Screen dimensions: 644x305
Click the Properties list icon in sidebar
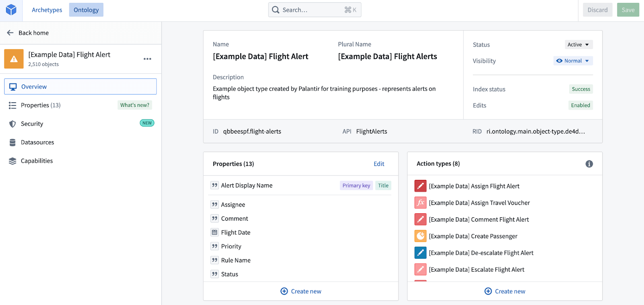pyautogui.click(x=12, y=105)
